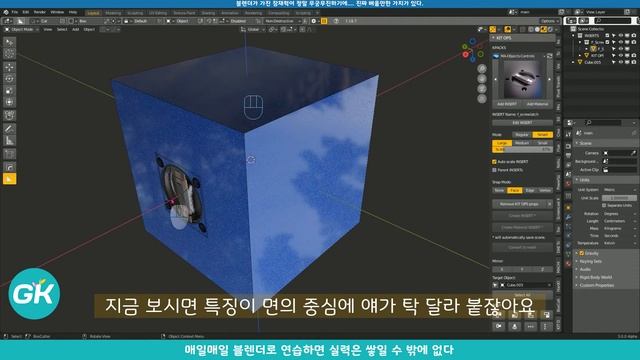Viewport: 640px width, 360px height.
Task: Click Remove KIT OPS props button
Action: (x=519, y=204)
